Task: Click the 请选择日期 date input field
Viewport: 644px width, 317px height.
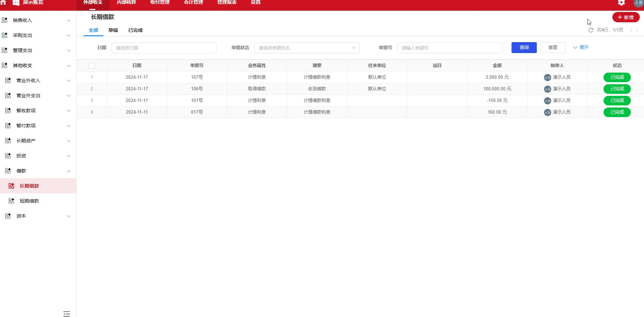Action: click(x=164, y=48)
